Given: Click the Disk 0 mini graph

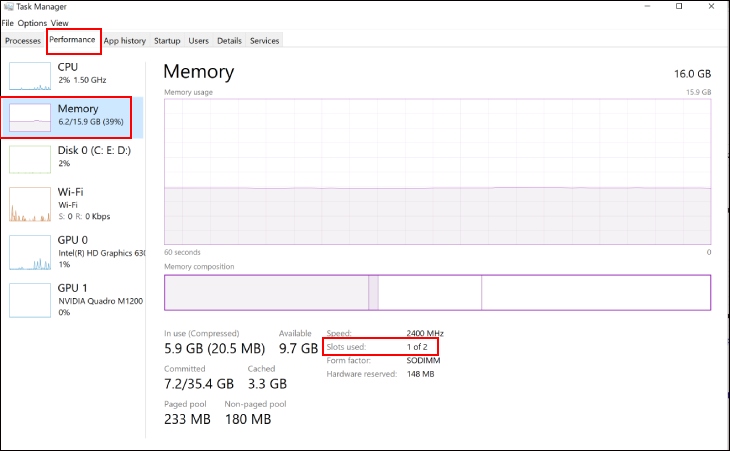Looking at the screenshot, I should point(30,159).
